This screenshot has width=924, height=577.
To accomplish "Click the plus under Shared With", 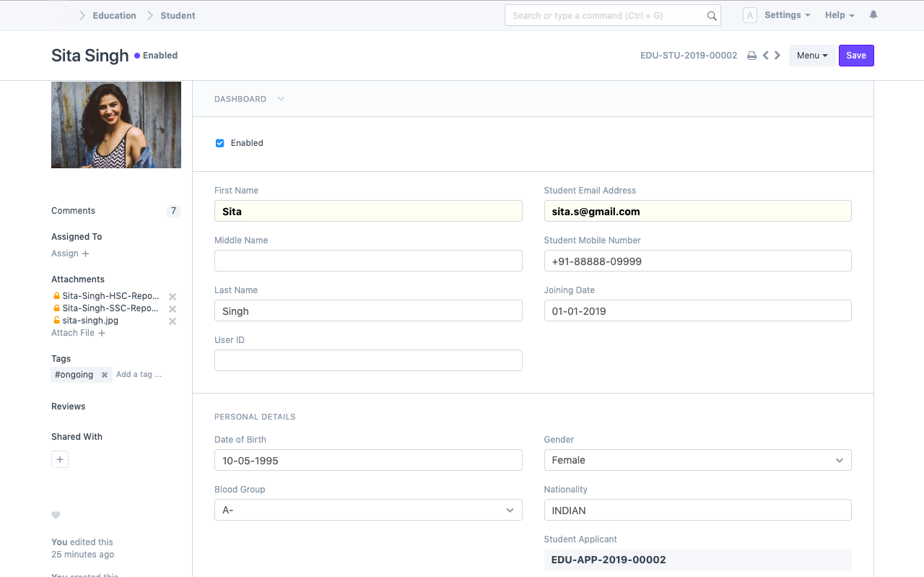I will [x=60, y=459].
